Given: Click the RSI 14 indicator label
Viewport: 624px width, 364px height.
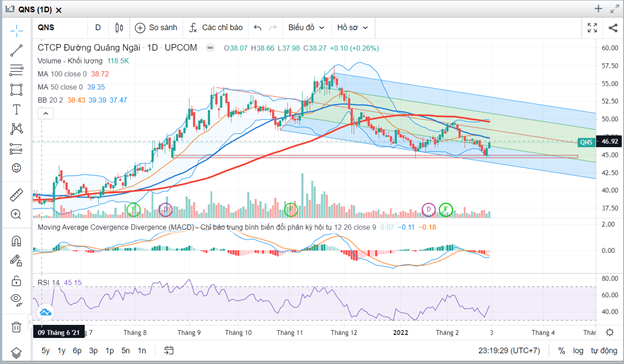Looking at the screenshot, I should (x=49, y=282).
